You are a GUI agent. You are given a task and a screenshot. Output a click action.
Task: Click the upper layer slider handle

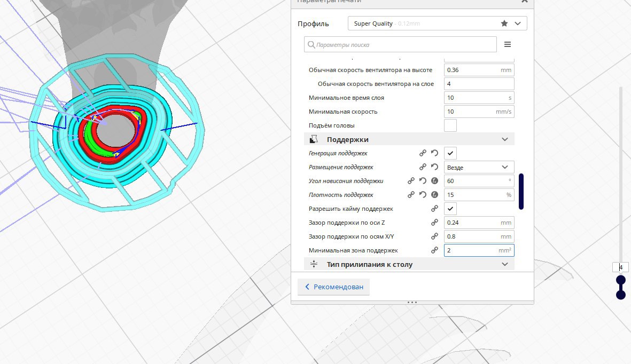(621, 280)
